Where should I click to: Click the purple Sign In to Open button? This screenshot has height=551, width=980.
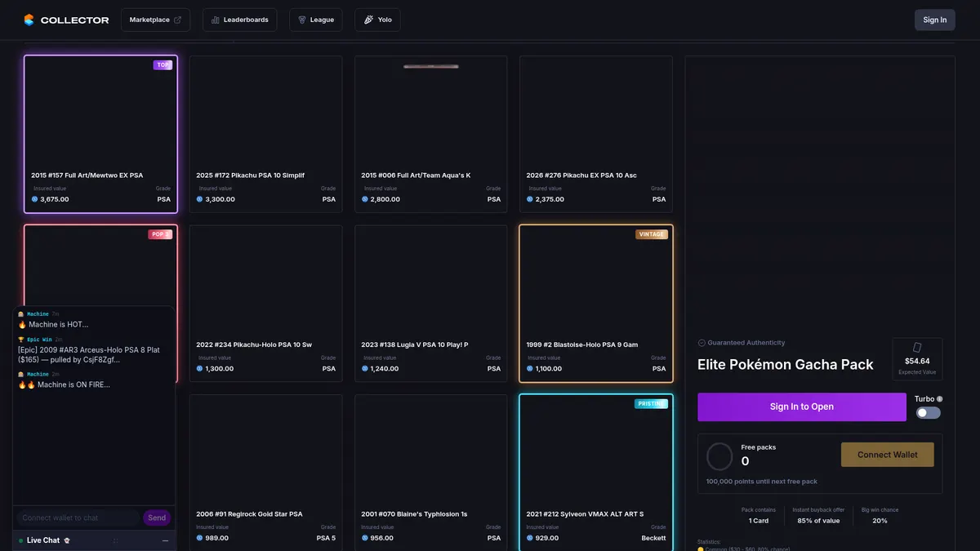pyautogui.click(x=802, y=407)
